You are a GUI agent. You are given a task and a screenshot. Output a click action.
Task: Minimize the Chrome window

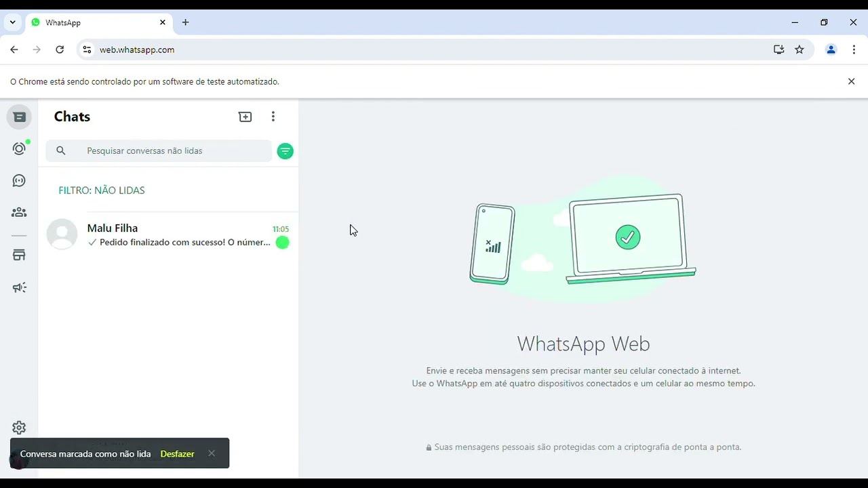(795, 22)
